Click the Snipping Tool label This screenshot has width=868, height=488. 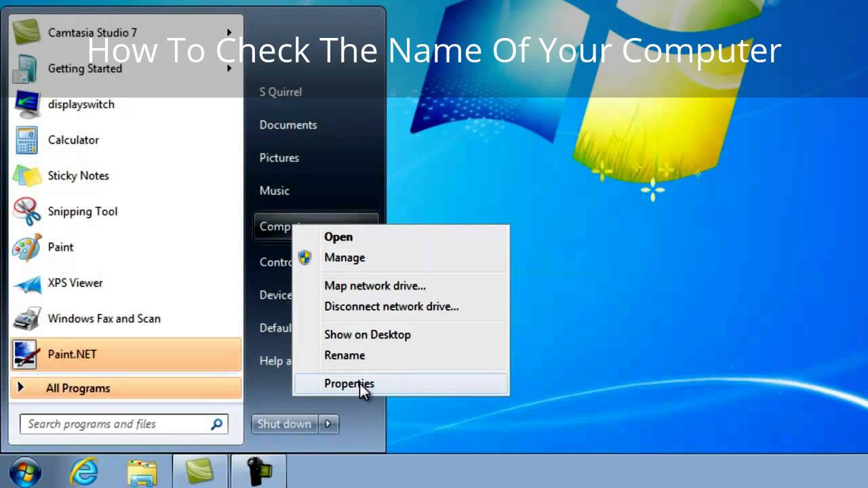(83, 211)
